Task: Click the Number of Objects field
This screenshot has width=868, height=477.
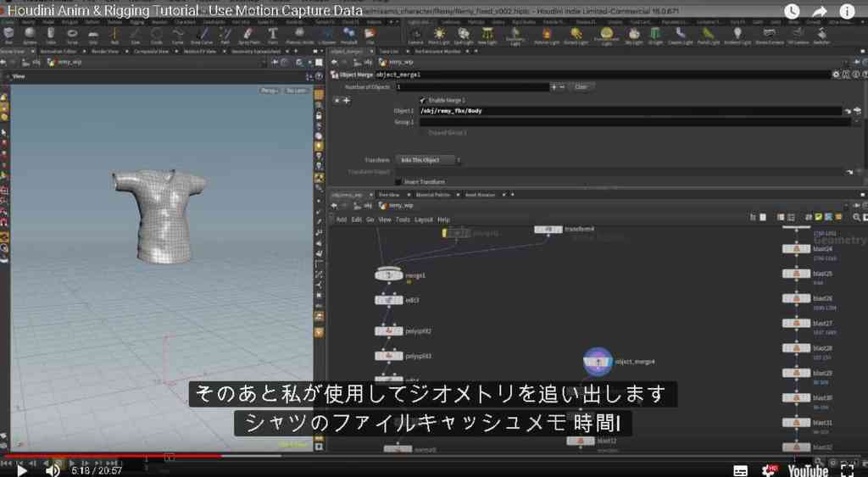Action: 471,87
